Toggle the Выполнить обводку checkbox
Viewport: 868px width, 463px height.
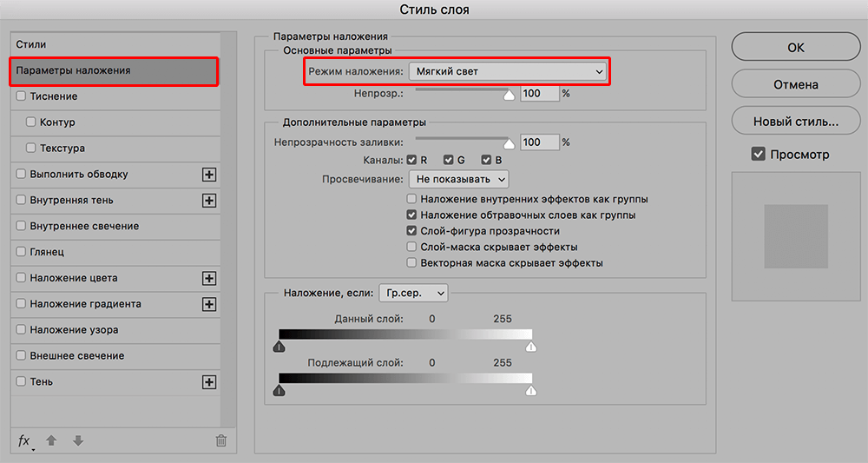pos(21,174)
